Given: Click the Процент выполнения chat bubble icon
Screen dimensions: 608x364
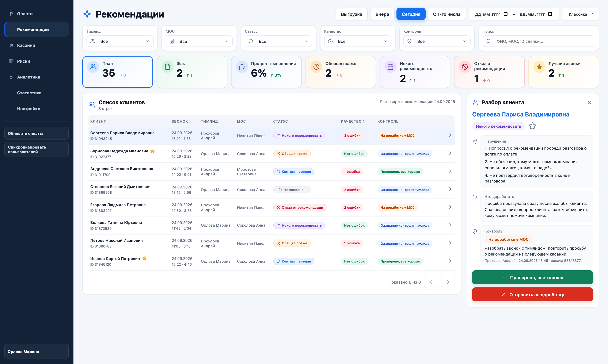Looking at the screenshot, I should tap(242, 67).
